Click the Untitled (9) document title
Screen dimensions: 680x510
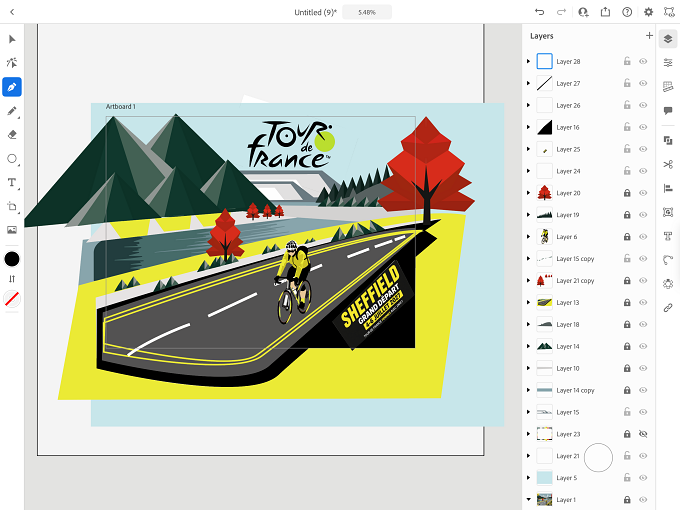tap(315, 13)
